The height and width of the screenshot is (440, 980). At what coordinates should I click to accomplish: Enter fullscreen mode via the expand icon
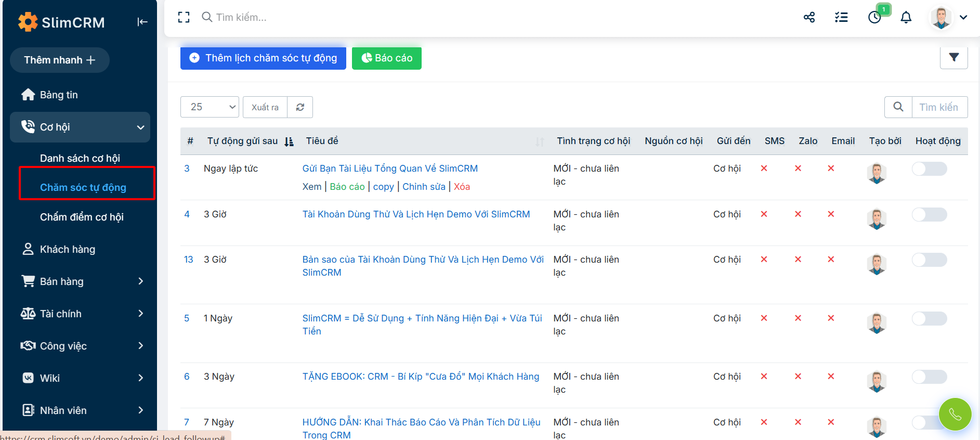[184, 17]
